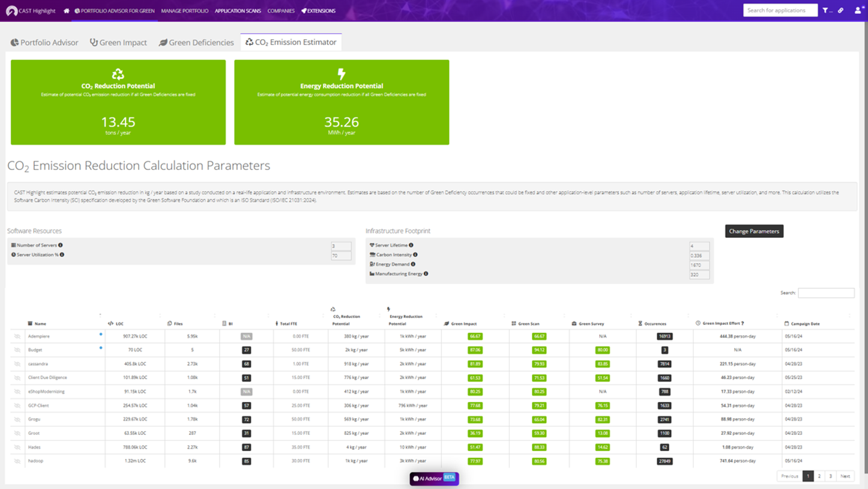Click info icon next to Manufacturing Energy

click(x=426, y=274)
